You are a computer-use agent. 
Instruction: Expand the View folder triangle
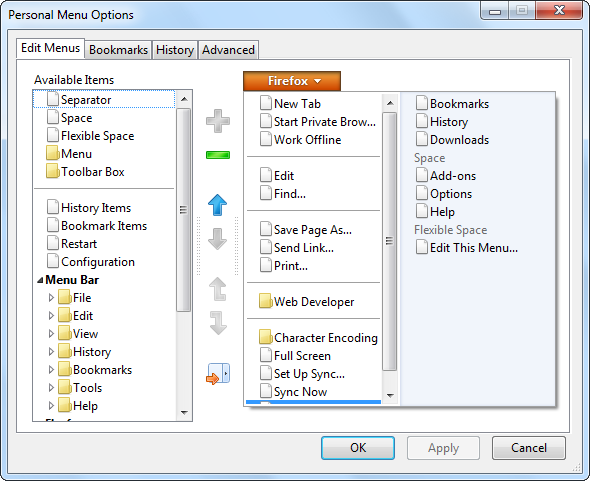[x=52, y=334]
